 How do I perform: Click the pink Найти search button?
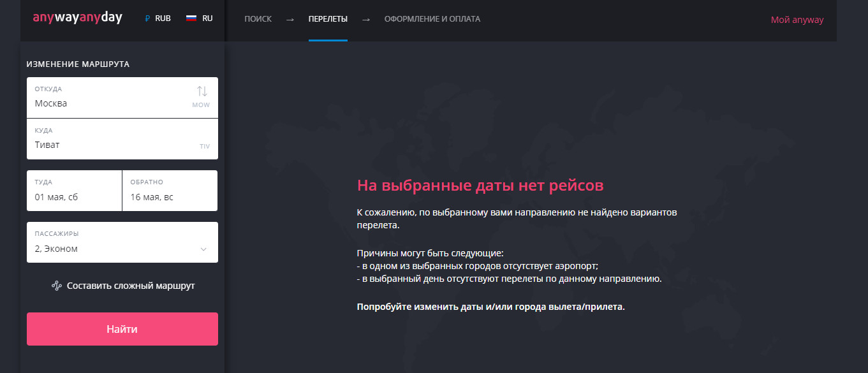click(122, 329)
